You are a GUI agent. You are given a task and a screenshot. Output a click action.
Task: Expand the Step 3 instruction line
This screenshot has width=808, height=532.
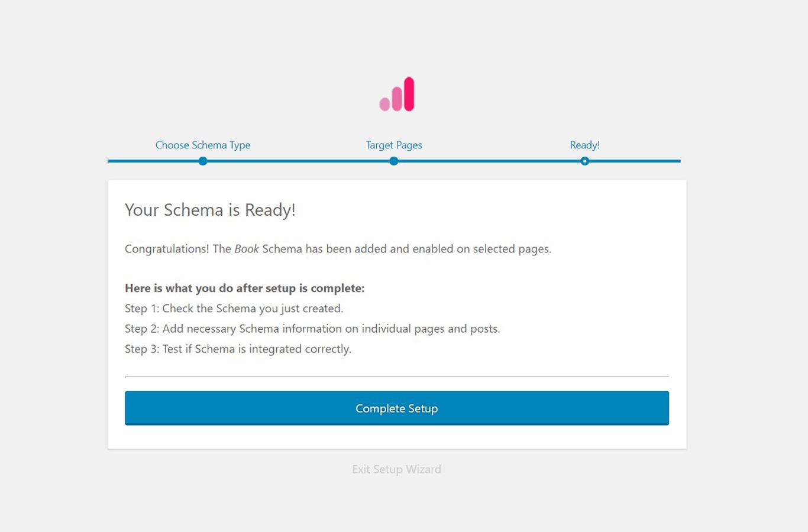(238, 349)
